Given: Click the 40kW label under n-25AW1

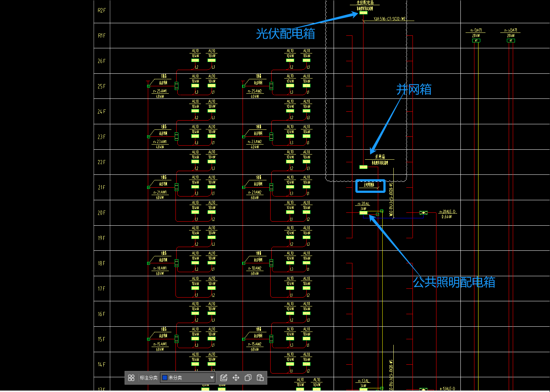Looking at the screenshot, I should pyautogui.click(x=160, y=96).
